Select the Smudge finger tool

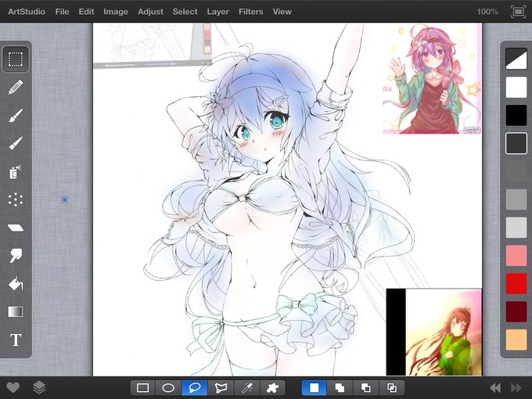(x=16, y=256)
